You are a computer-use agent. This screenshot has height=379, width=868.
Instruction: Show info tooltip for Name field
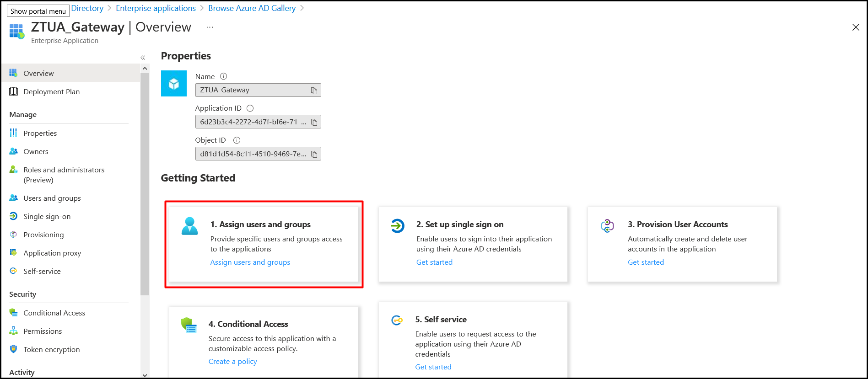(223, 76)
